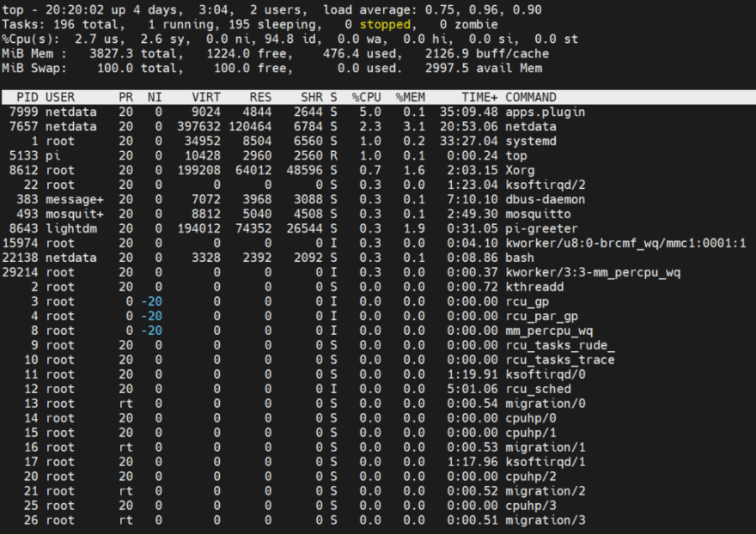Select the apps.plugin command text
Screen dimensions: 756x534
(x=546, y=112)
